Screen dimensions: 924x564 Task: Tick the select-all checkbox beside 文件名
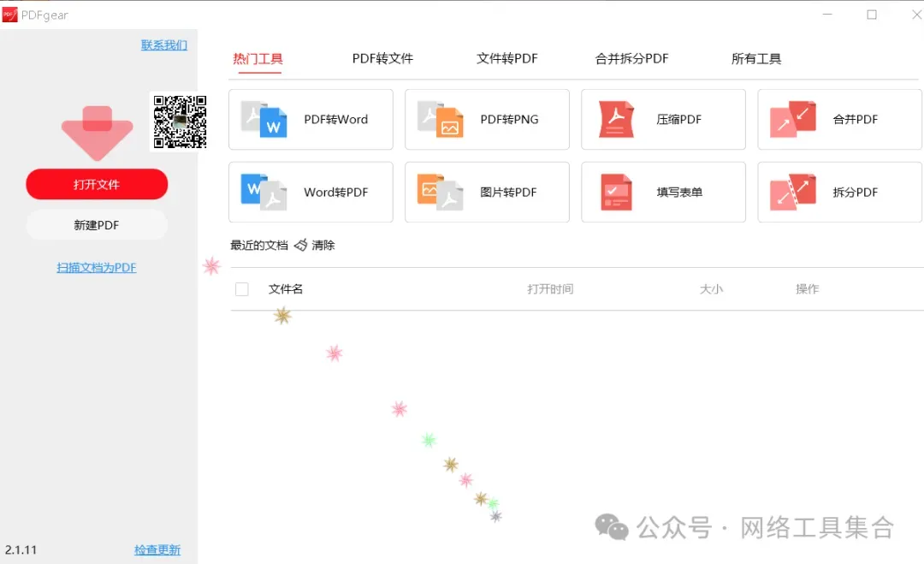click(x=241, y=289)
